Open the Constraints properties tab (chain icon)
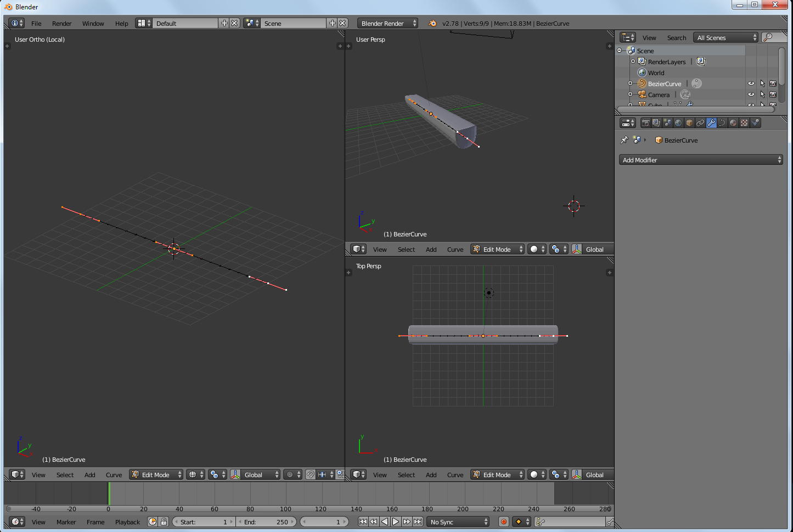This screenshot has height=532, width=793. point(700,123)
